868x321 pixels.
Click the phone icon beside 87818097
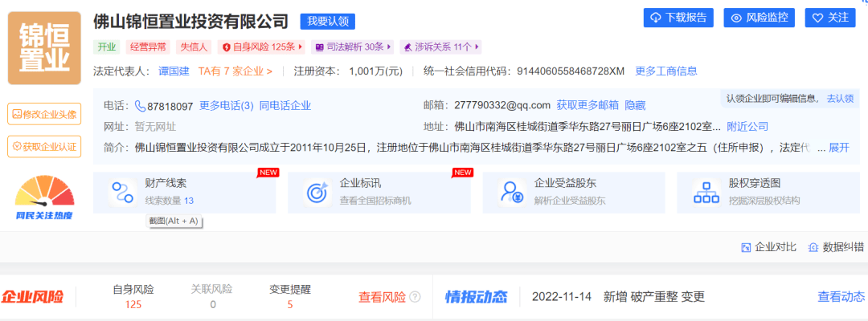tap(140, 106)
